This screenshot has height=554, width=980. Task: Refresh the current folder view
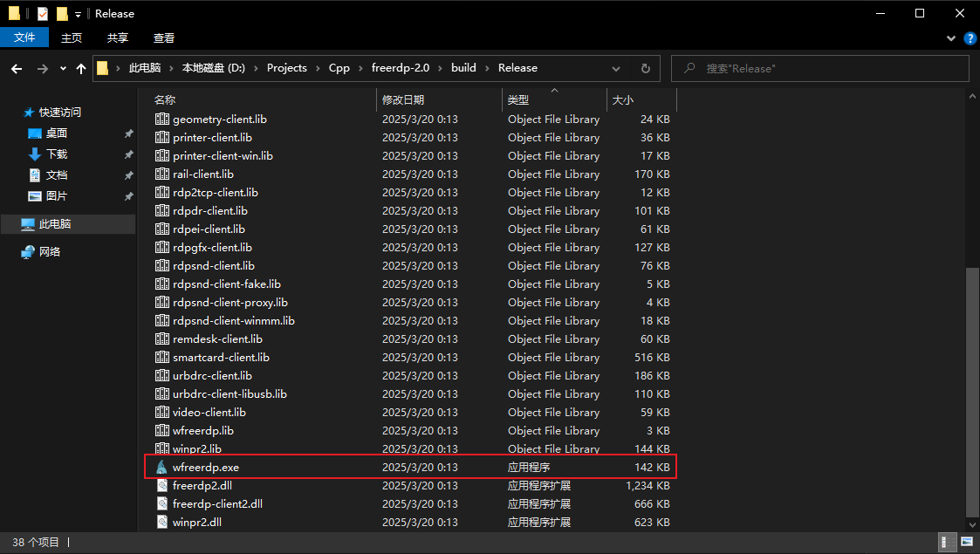pos(646,68)
